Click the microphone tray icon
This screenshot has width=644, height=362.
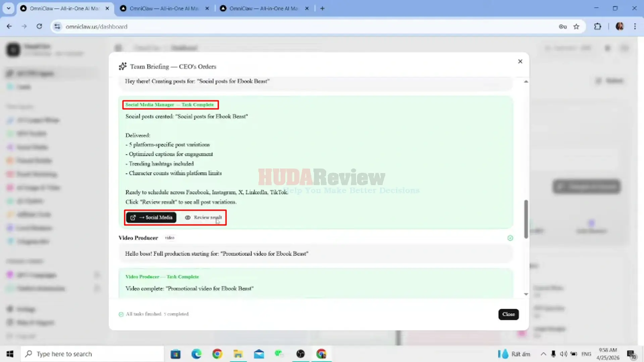pos(553,354)
